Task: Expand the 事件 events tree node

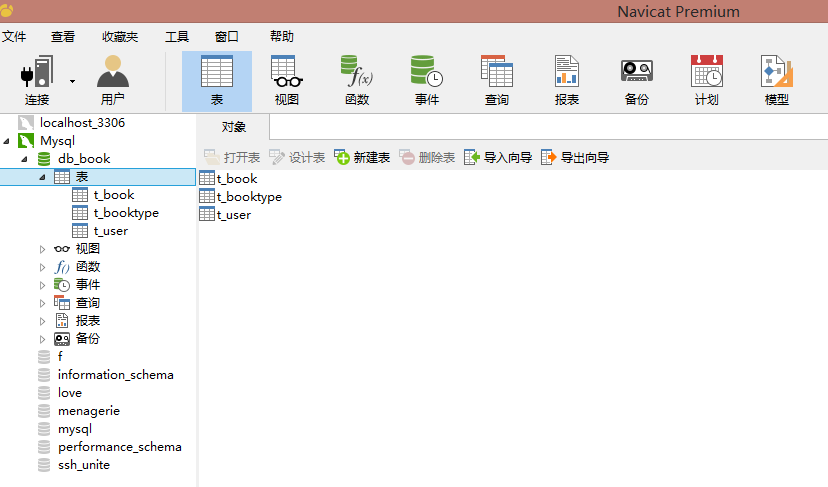Action: click(42, 285)
